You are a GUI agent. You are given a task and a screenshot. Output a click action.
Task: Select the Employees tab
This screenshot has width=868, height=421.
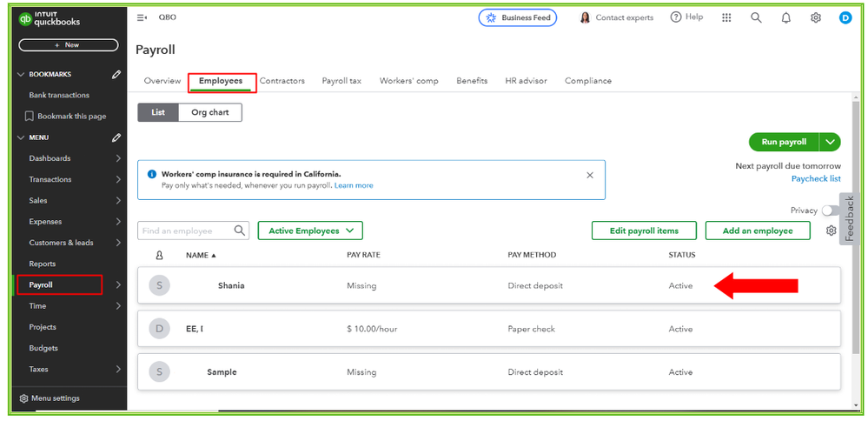pos(221,82)
